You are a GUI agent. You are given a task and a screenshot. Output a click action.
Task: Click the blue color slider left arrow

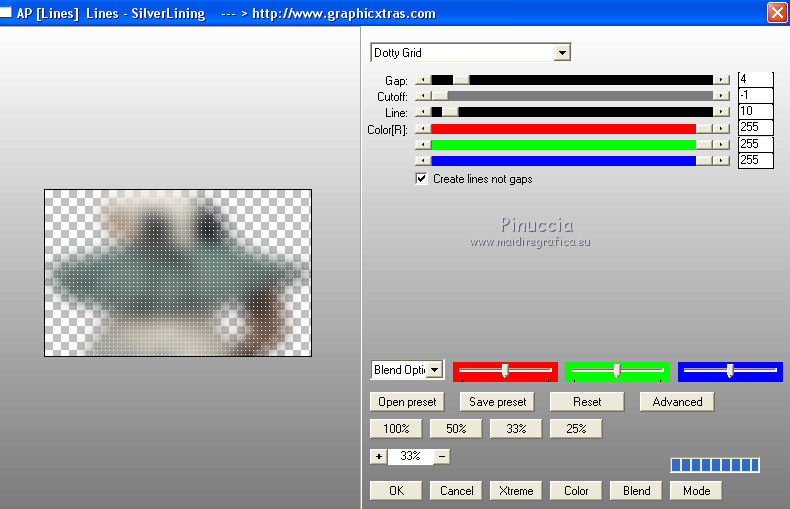point(423,161)
